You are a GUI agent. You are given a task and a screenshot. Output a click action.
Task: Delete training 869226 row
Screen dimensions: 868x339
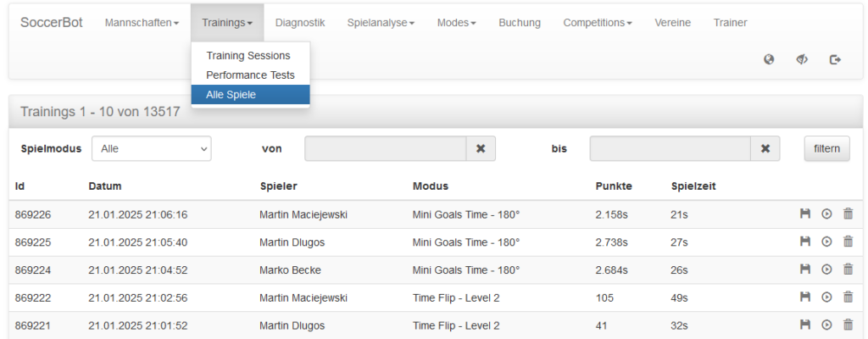click(848, 214)
